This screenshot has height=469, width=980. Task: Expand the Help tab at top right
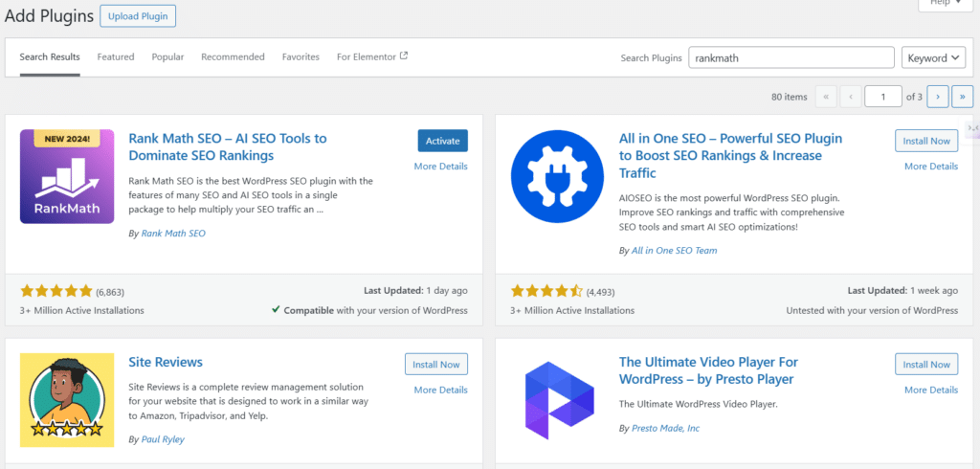click(947, 4)
